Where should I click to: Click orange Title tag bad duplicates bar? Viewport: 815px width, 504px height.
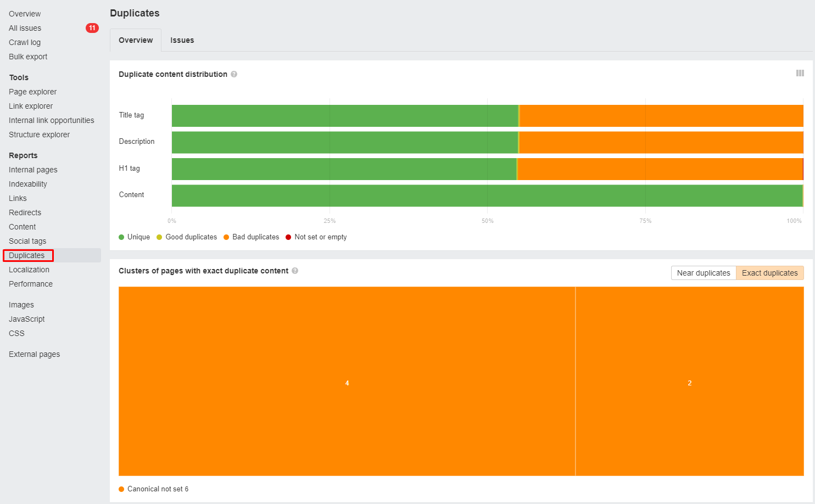pos(661,116)
